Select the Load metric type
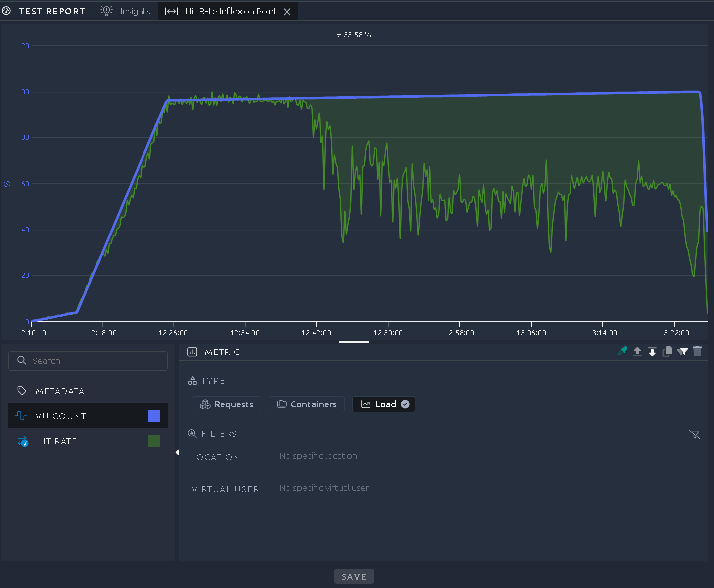 pos(384,404)
